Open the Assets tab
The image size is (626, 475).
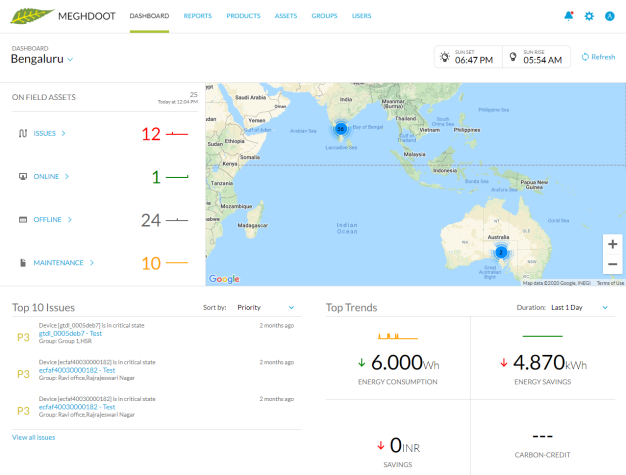[x=285, y=16]
